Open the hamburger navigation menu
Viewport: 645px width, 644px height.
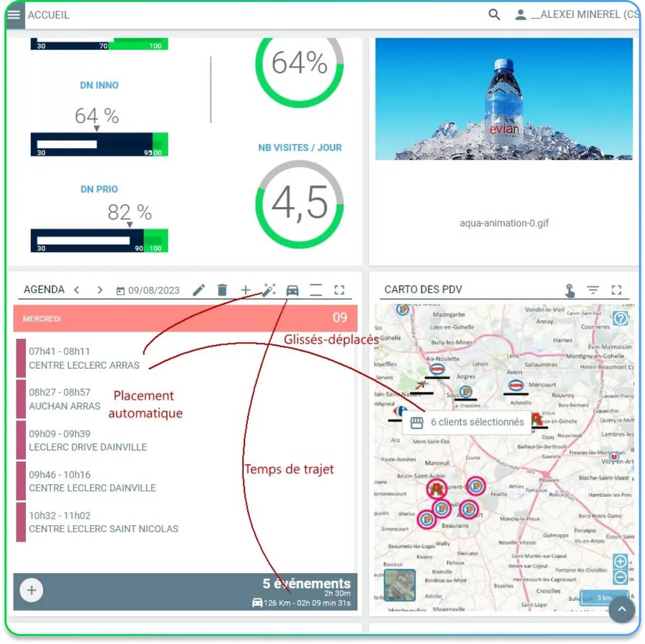14,15
